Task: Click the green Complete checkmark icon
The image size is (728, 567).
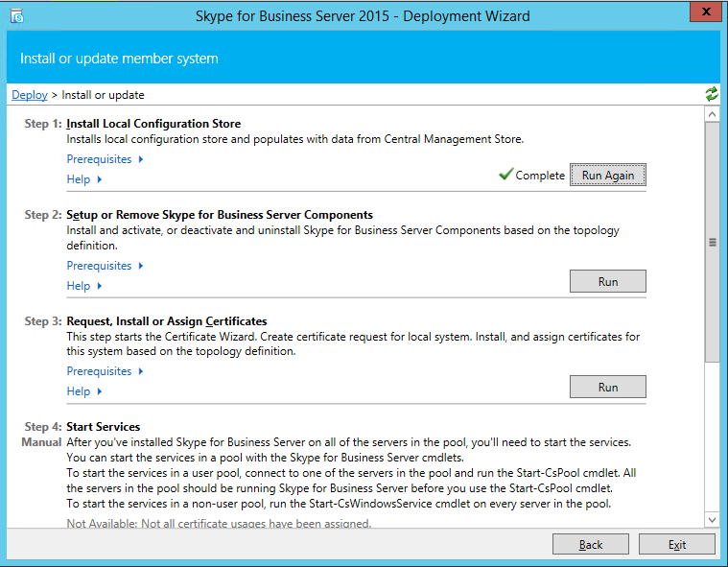Action: pyautogui.click(x=505, y=175)
